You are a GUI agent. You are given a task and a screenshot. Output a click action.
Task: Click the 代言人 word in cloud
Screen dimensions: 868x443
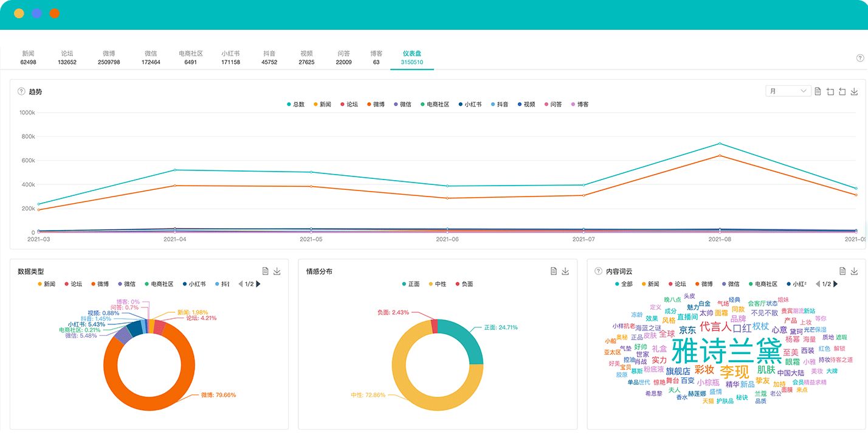click(x=715, y=327)
